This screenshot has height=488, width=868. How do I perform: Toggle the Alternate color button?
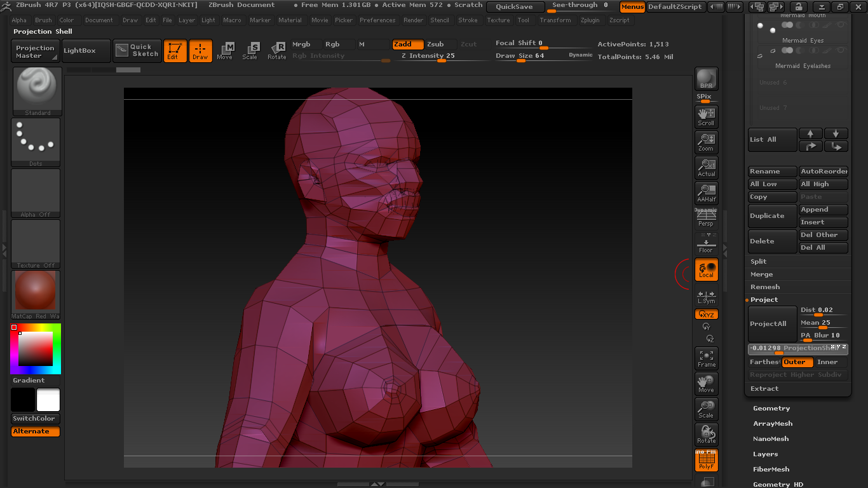[36, 431]
